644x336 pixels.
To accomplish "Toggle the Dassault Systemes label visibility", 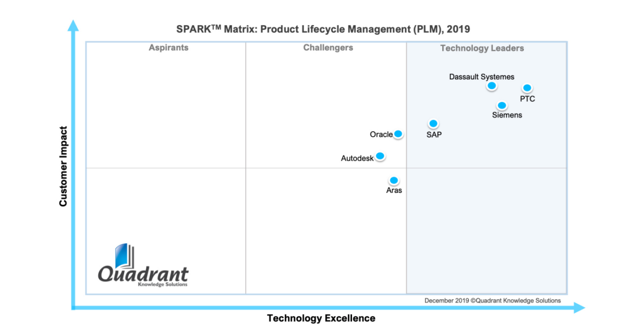I will pyautogui.click(x=481, y=77).
